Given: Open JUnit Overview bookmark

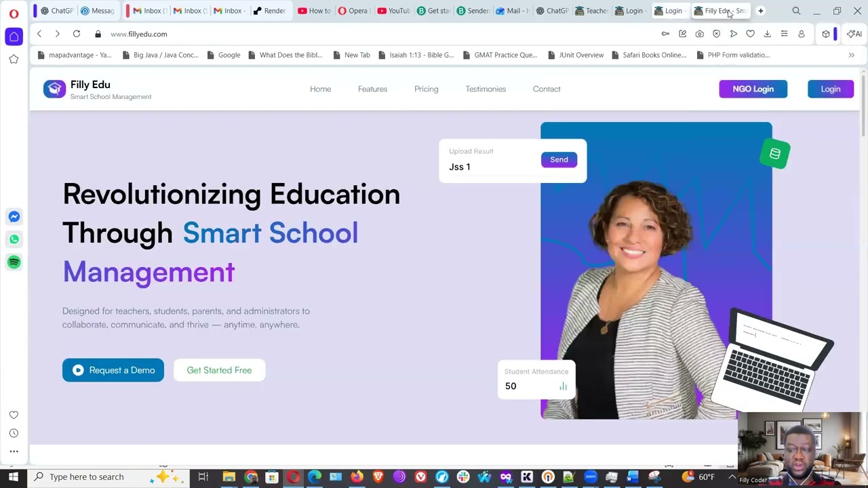Looking at the screenshot, I should [x=575, y=55].
